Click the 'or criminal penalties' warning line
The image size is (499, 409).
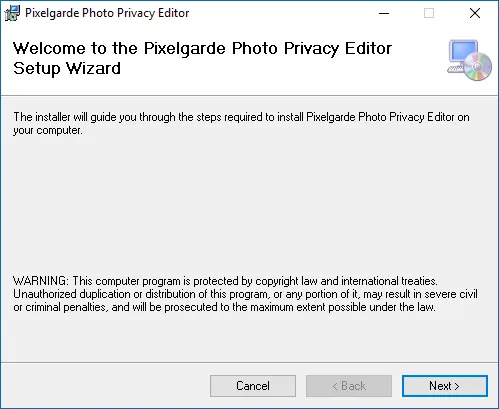click(x=224, y=307)
